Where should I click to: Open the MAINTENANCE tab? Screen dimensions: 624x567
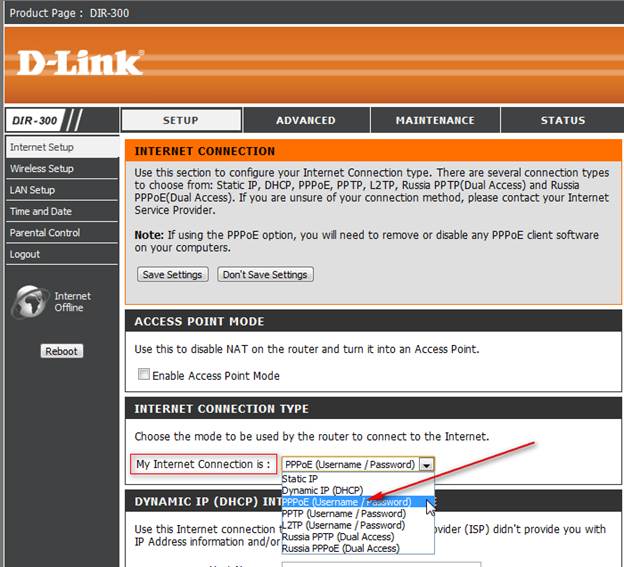435,120
